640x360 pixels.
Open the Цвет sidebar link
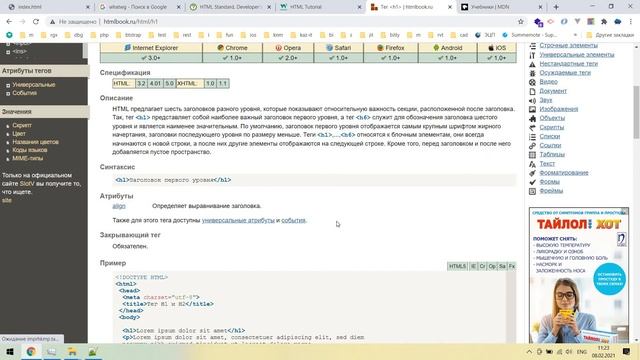pos(19,134)
